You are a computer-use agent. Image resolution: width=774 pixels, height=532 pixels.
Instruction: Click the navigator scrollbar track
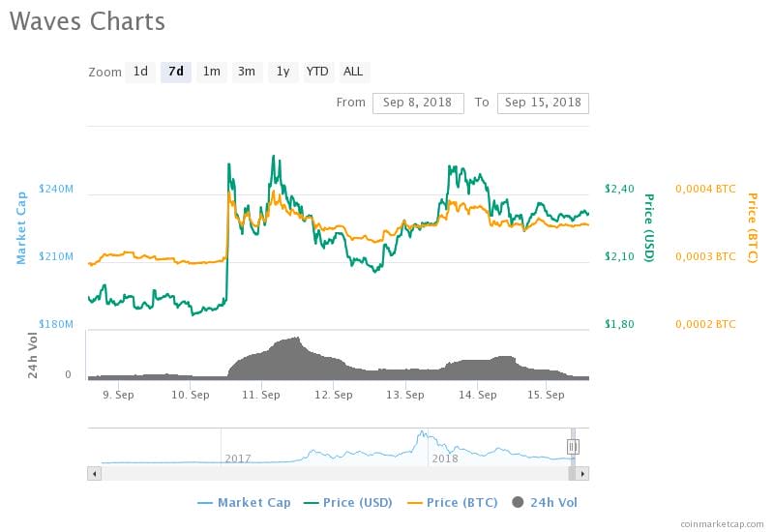point(335,474)
